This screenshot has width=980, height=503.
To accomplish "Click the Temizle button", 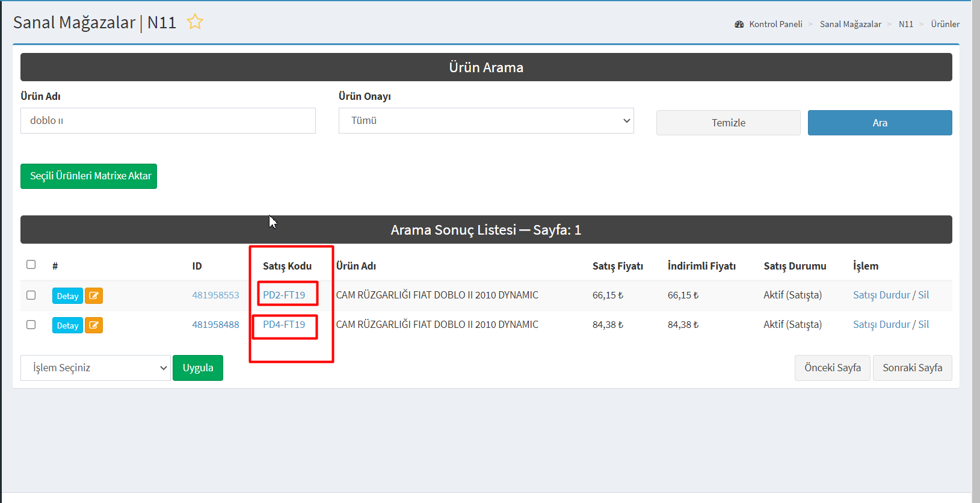I will (x=728, y=123).
